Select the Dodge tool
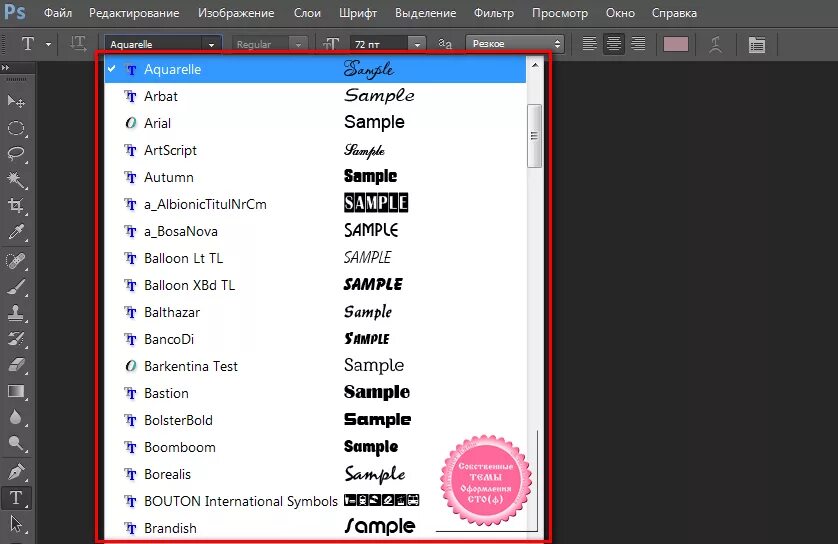Image resolution: width=838 pixels, height=544 pixels. point(16,443)
